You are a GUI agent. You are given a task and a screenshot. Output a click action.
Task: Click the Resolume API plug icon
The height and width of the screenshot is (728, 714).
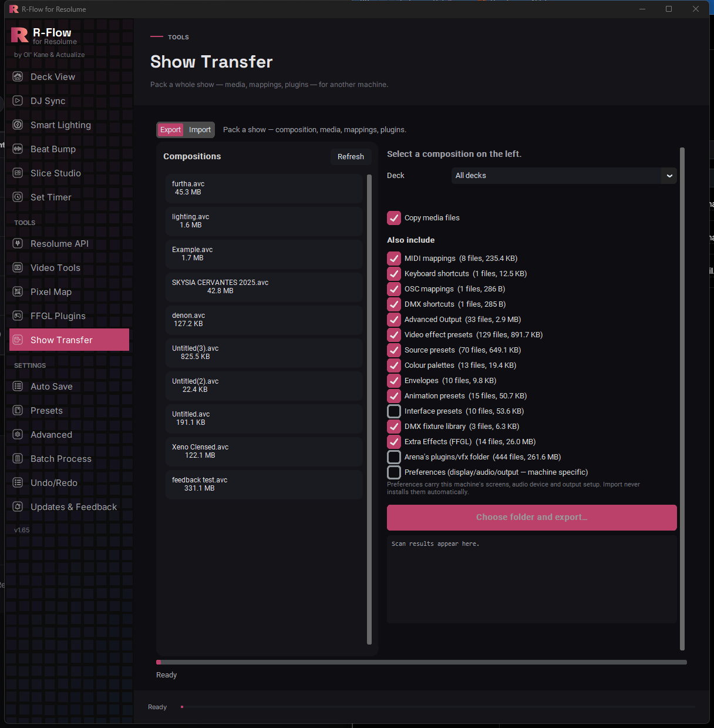coord(18,243)
